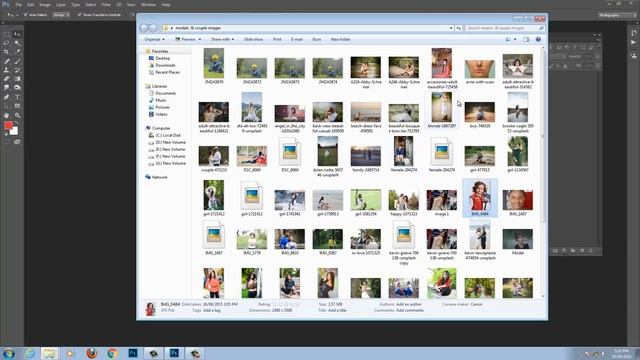Select the Eyedropper tool

point(17,52)
